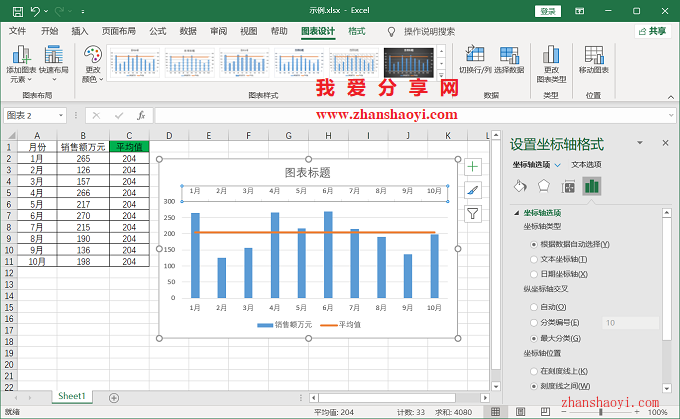The width and height of the screenshot is (680, 419).
Task: Click the chart title text
Action: click(307, 173)
